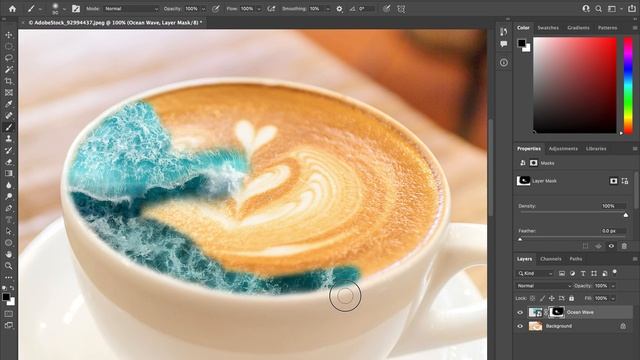Select the Frame tool
This screenshot has height=360, width=640.
[x=9, y=93]
